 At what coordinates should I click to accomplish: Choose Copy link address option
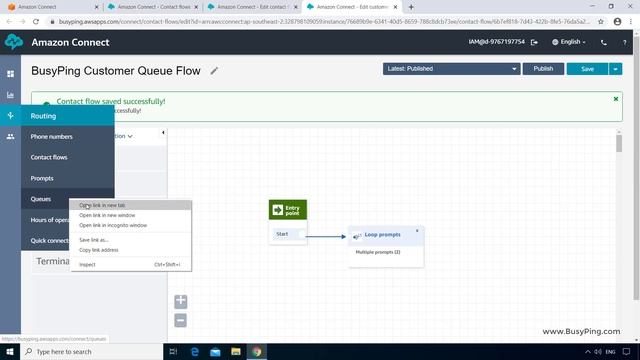point(131,250)
